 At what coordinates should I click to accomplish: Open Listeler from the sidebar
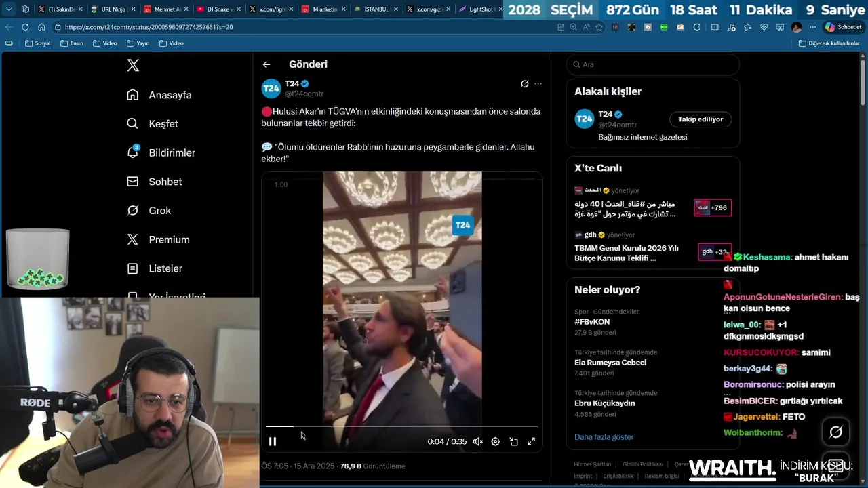tap(155, 268)
